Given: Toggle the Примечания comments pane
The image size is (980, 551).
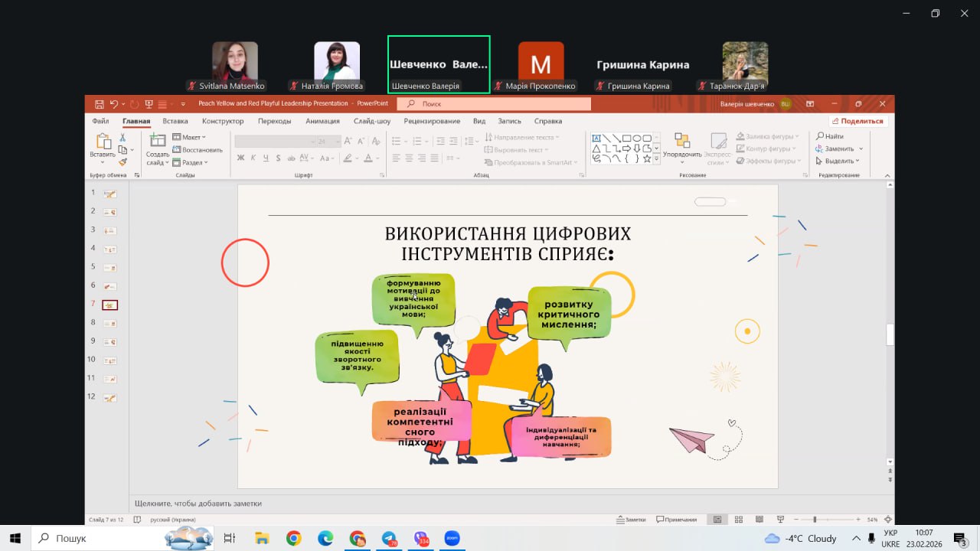Looking at the screenshot, I should point(676,520).
